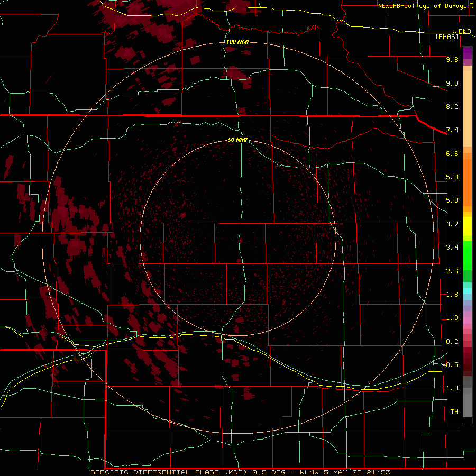Click the 1.8 legend value
Image resolution: width=476 pixels, height=476 pixels.
(x=452, y=295)
